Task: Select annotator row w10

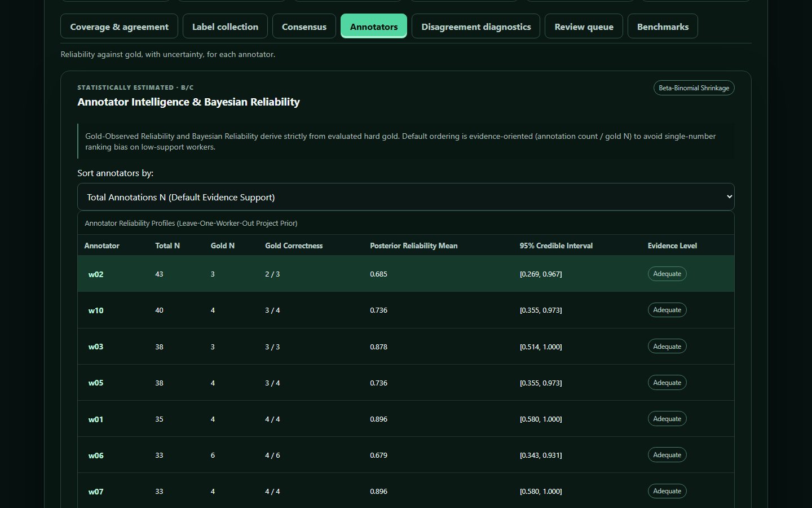Action: tap(406, 310)
